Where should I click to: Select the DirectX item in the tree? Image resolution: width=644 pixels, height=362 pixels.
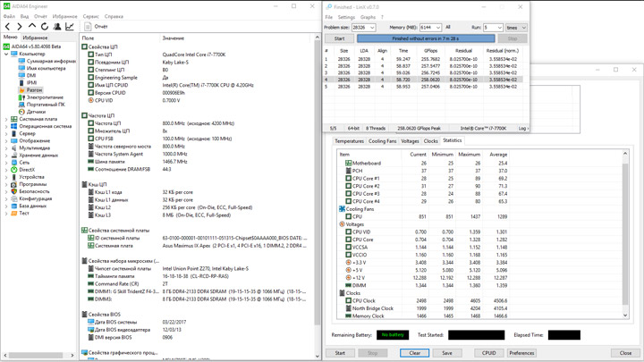tap(27, 170)
